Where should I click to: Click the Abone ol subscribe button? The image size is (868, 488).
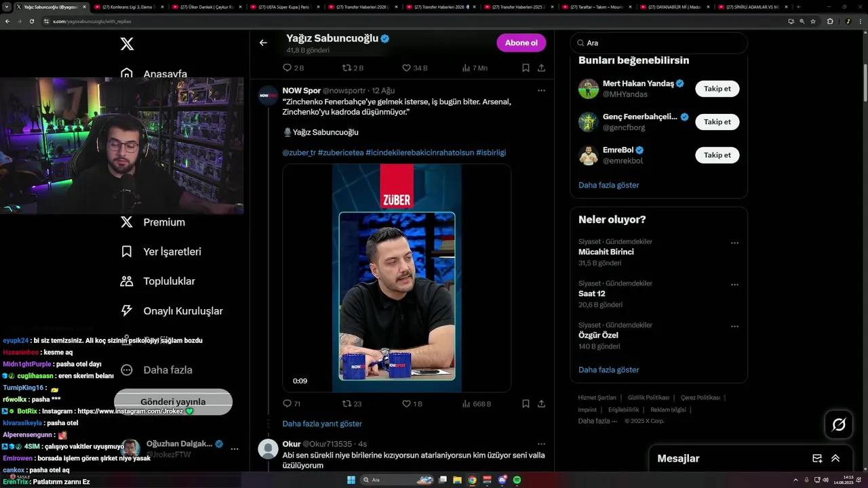[x=521, y=43]
